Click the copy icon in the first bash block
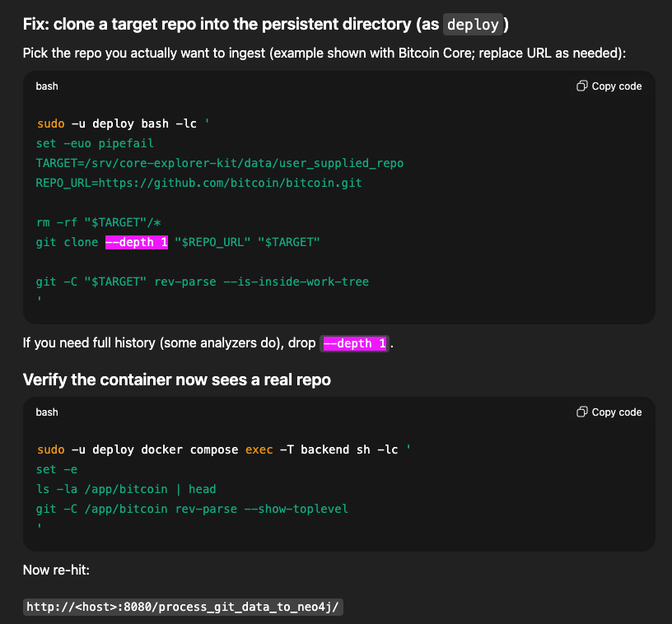 [581, 86]
